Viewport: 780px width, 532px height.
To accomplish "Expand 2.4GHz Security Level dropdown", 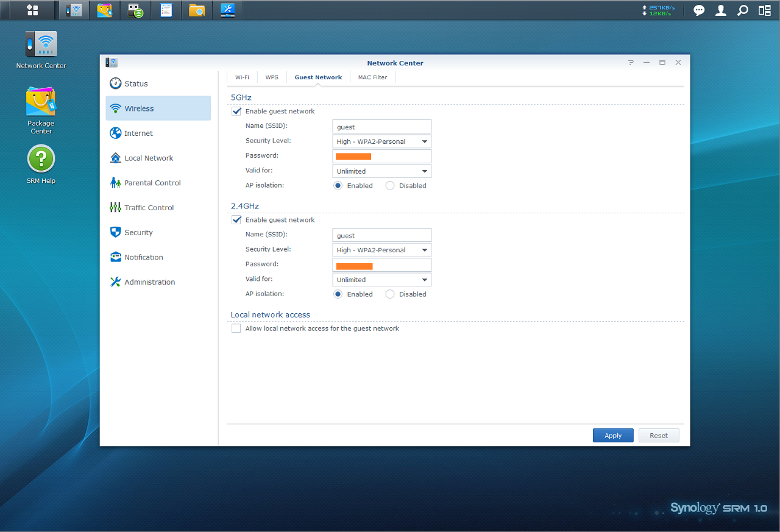I will (x=382, y=250).
